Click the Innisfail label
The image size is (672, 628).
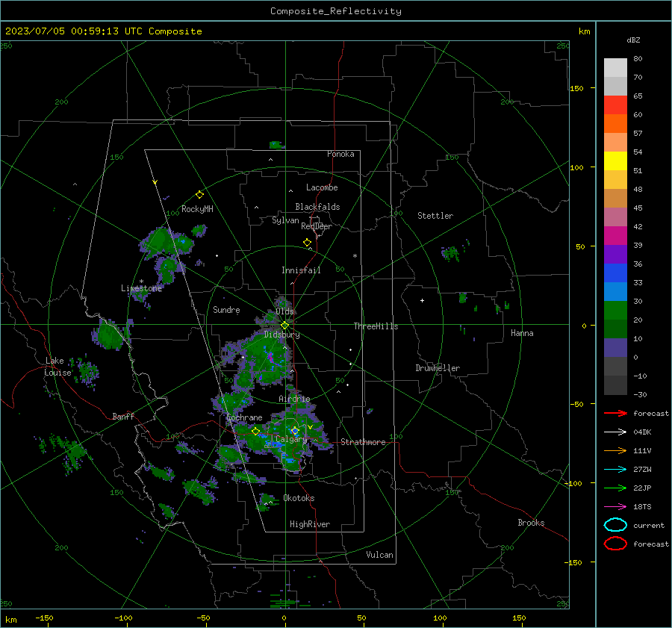(x=301, y=270)
